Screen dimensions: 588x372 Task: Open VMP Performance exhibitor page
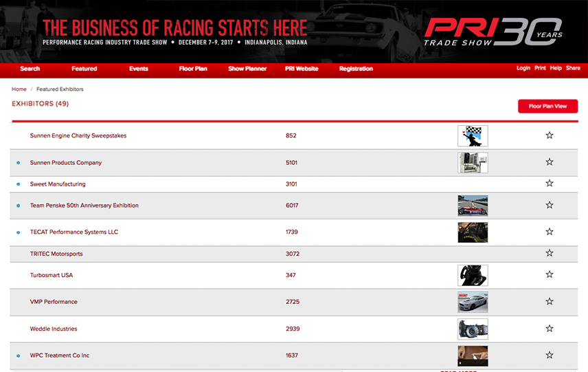pos(54,302)
